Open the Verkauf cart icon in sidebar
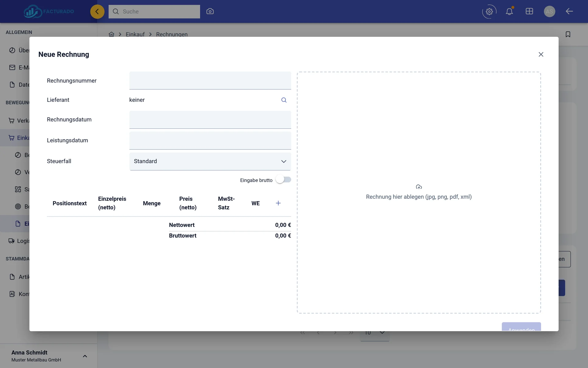 tap(12, 121)
